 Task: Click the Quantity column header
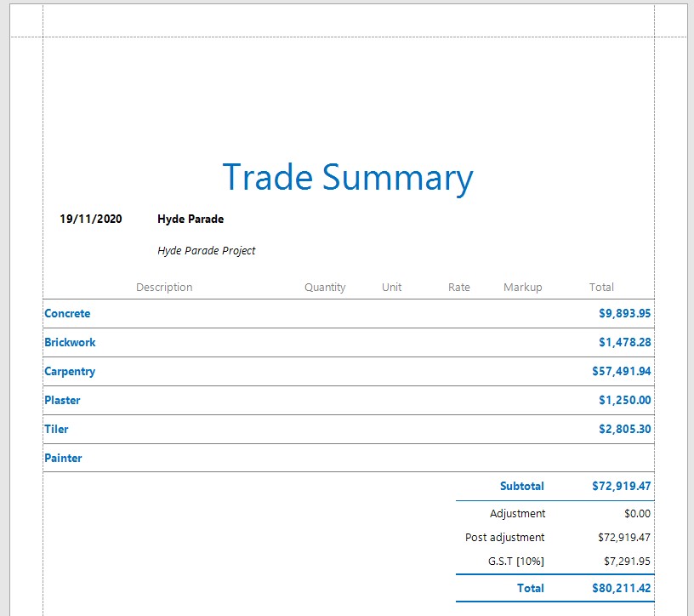325,288
